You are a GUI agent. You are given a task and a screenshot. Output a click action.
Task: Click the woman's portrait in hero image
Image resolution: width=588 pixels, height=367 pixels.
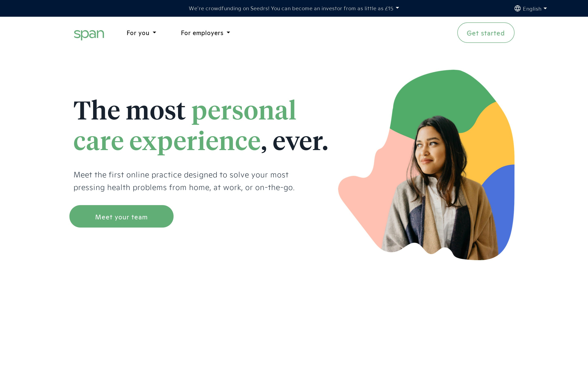pos(437,187)
